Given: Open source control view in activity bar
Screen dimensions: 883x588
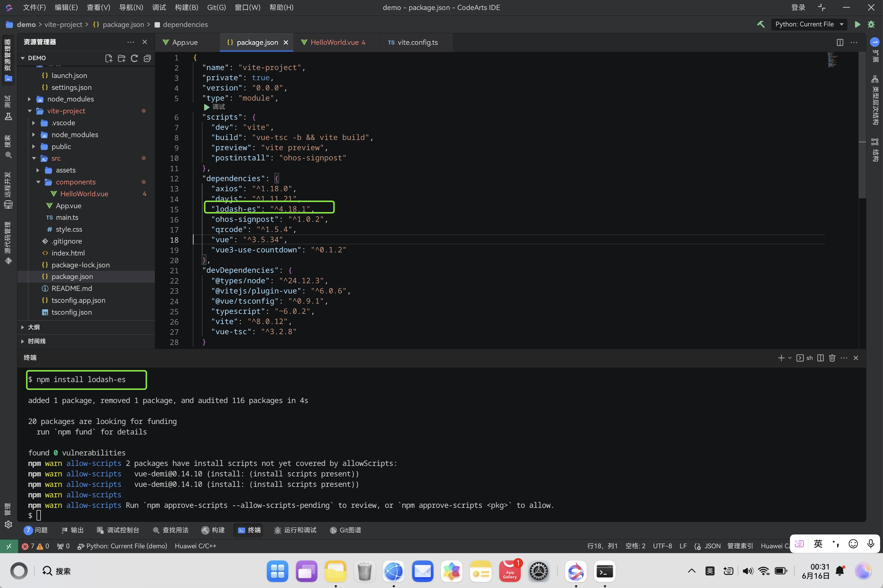Looking at the screenshot, I should 8,243.
